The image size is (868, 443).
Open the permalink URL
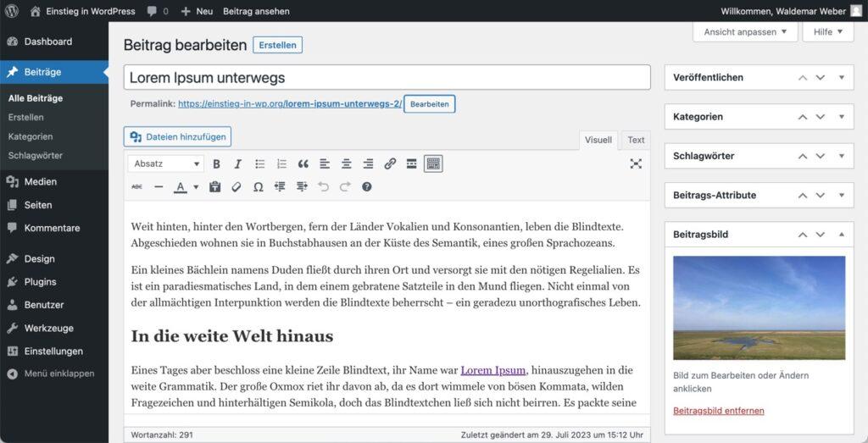pyautogui.click(x=290, y=104)
